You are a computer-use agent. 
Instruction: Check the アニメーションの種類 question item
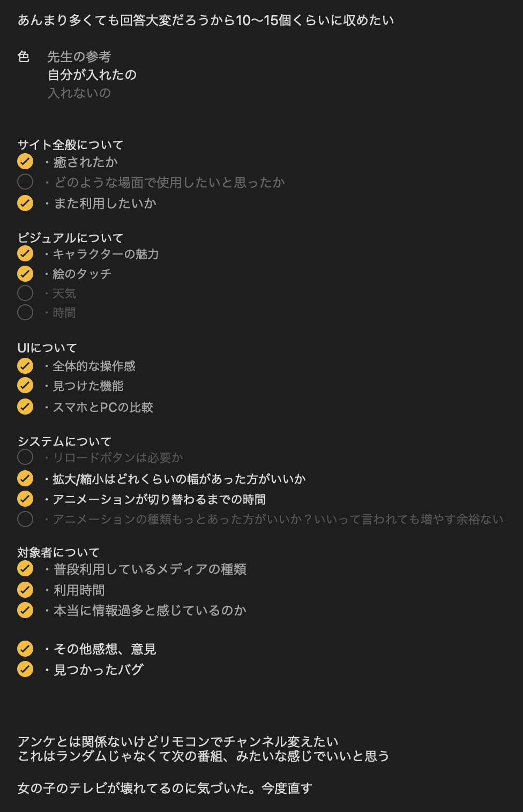pyautogui.click(x=25, y=519)
